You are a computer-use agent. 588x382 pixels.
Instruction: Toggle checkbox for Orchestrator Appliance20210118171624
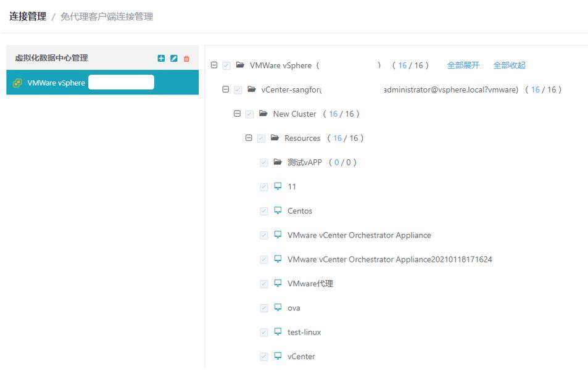click(x=264, y=260)
